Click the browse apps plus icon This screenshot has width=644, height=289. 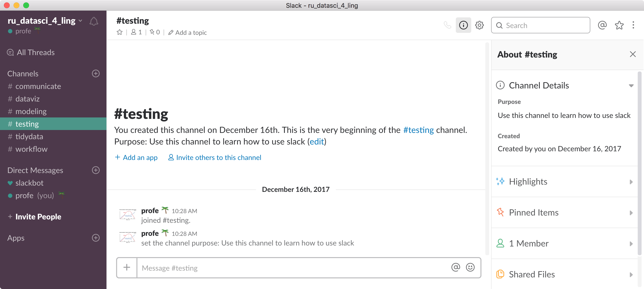(96, 238)
